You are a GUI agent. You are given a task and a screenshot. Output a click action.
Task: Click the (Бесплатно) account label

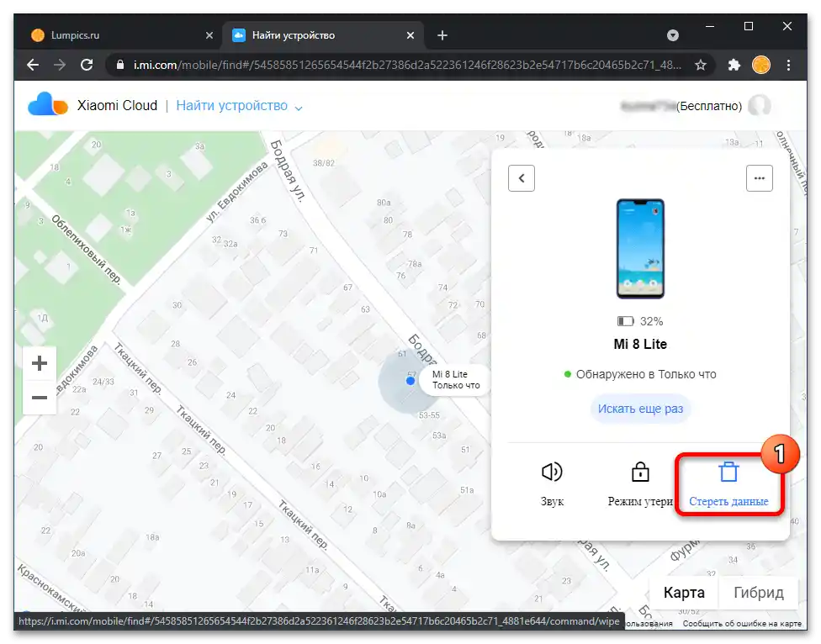(x=709, y=106)
